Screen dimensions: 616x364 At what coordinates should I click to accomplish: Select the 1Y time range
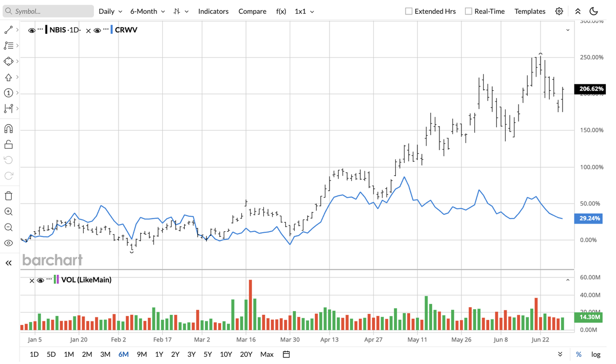coord(159,354)
